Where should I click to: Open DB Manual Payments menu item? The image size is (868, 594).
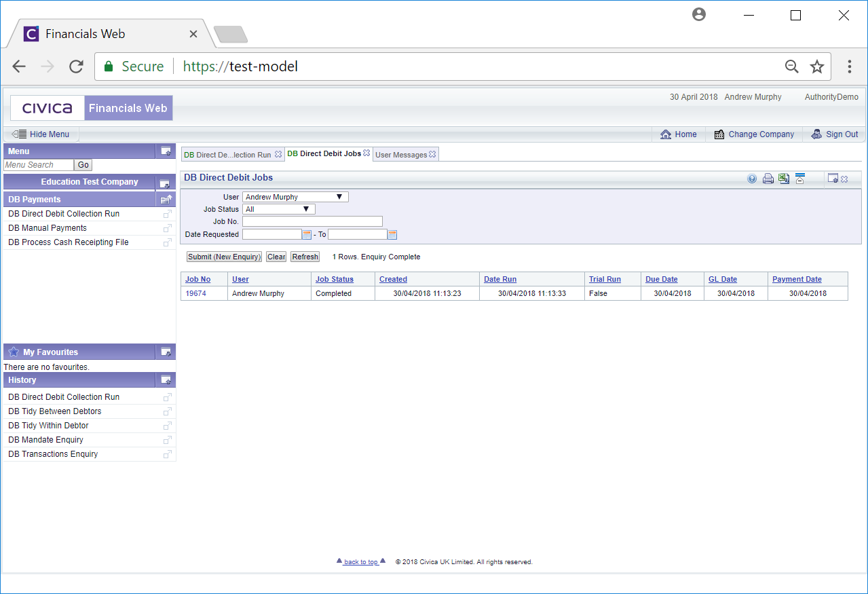tap(48, 228)
